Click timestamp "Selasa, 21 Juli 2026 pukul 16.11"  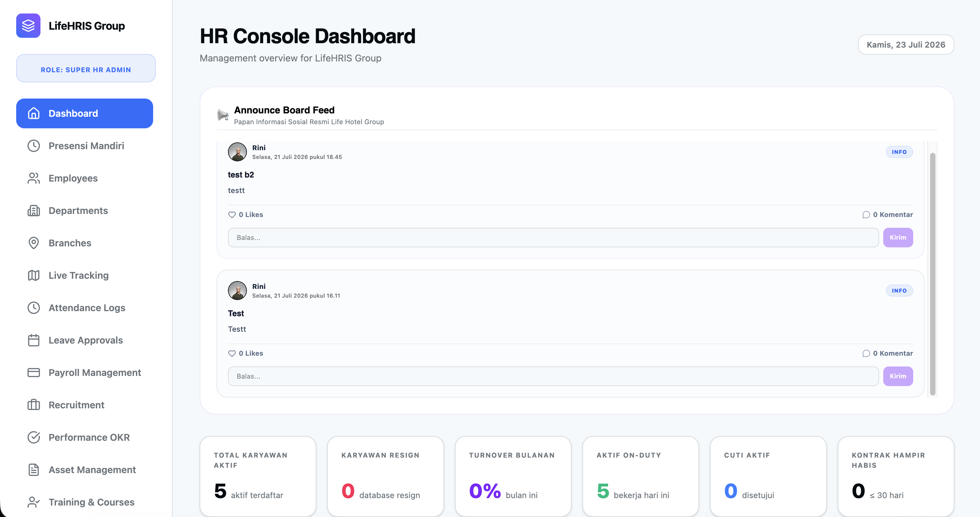[x=296, y=295]
